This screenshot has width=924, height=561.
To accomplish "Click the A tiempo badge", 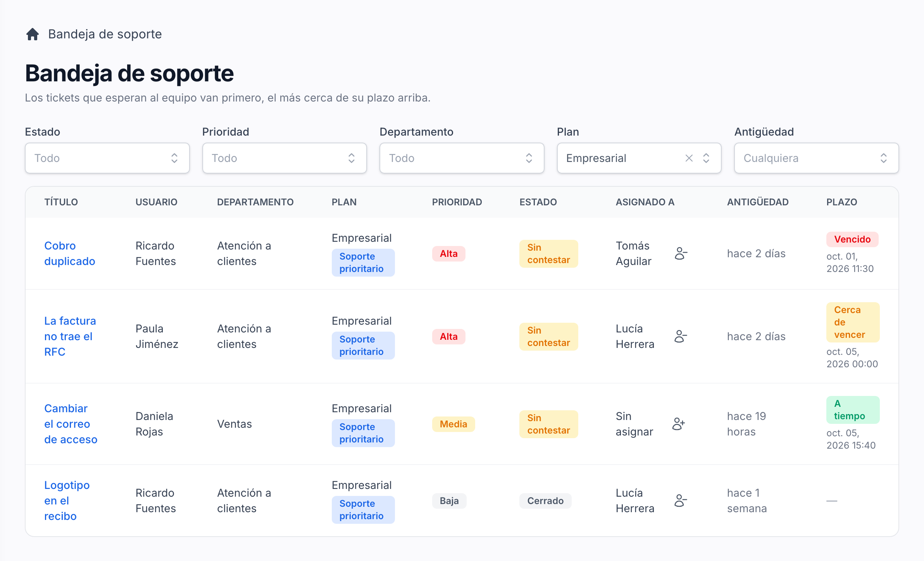I will click(x=853, y=410).
